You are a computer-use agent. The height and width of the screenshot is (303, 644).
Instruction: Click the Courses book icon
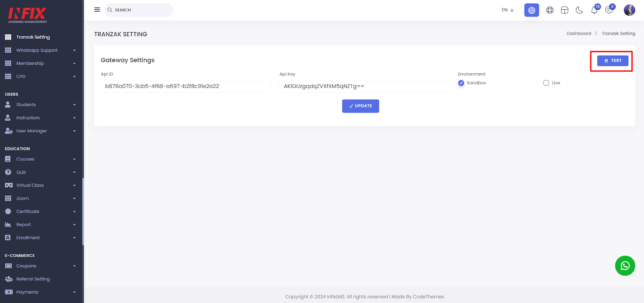(x=8, y=159)
